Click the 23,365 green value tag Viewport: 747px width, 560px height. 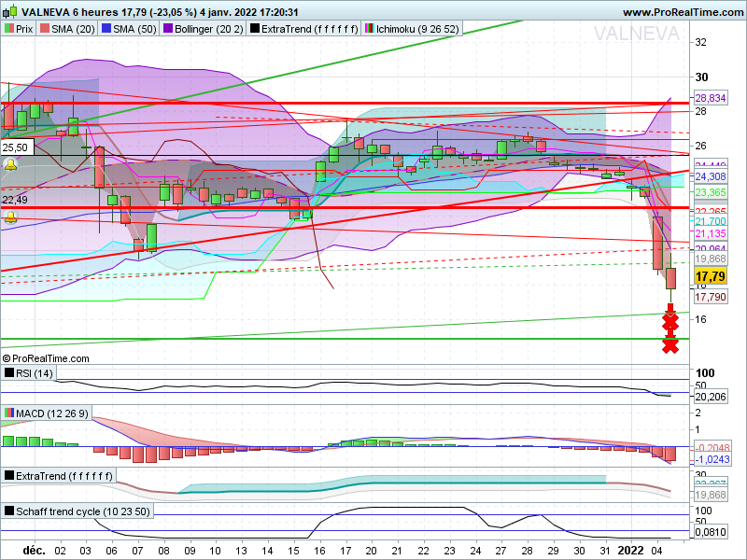(711, 192)
